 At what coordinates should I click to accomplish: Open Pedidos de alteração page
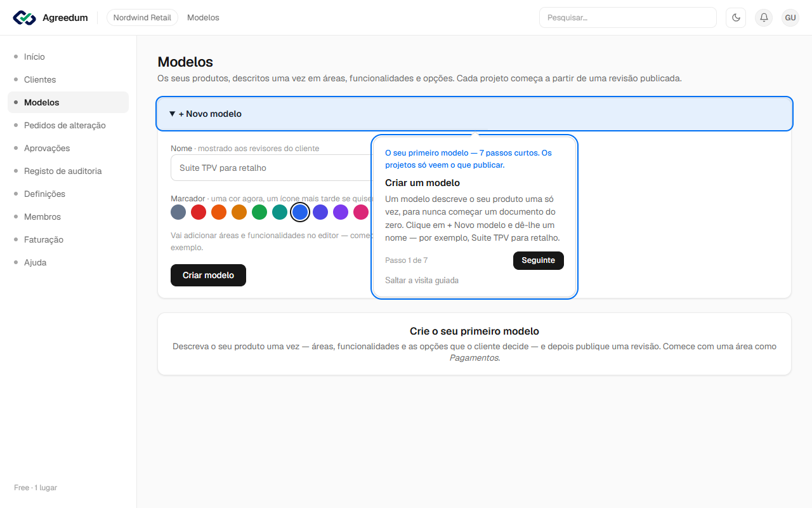tap(68, 125)
